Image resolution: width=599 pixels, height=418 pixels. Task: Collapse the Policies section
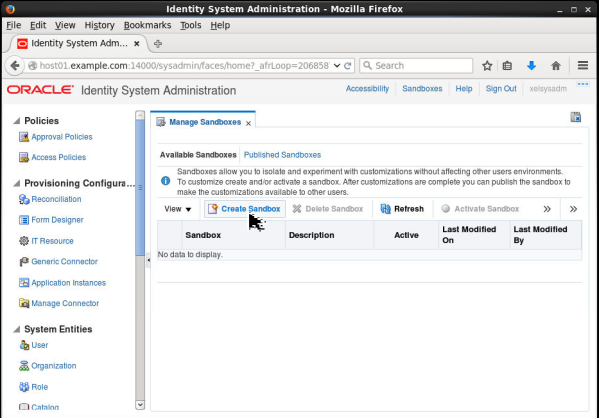(x=16, y=121)
